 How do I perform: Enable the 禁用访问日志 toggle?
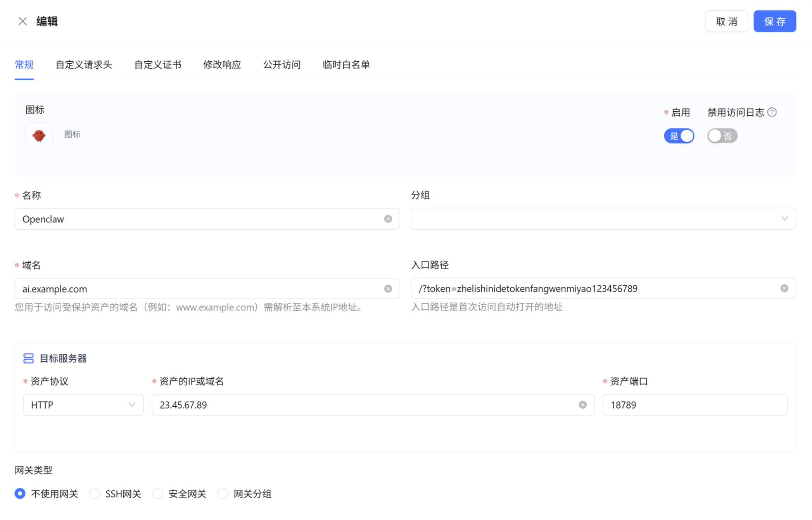pyautogui.click(x=722, y=135)
